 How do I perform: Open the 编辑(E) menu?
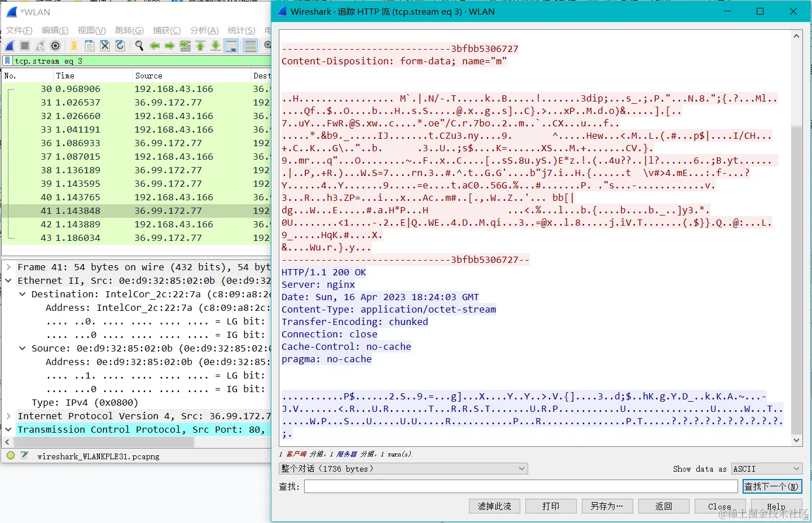[55, 30]
